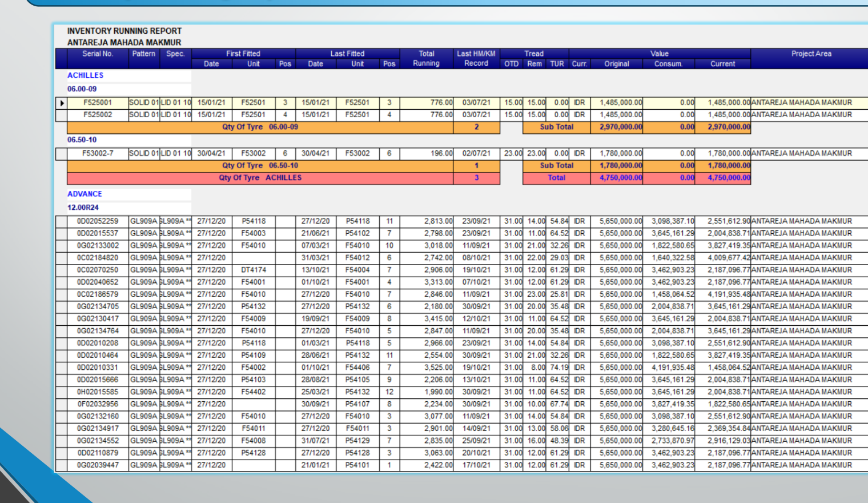868x503 pixels.
Task: Click TUR value 74.19 for 0D02010331
Action: [557, 368]
